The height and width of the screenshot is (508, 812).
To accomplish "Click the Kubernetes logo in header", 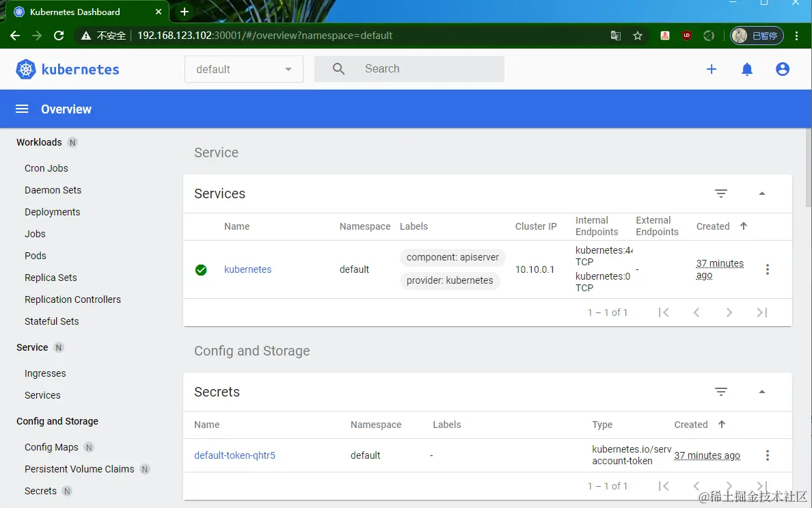I will (67, 69).
